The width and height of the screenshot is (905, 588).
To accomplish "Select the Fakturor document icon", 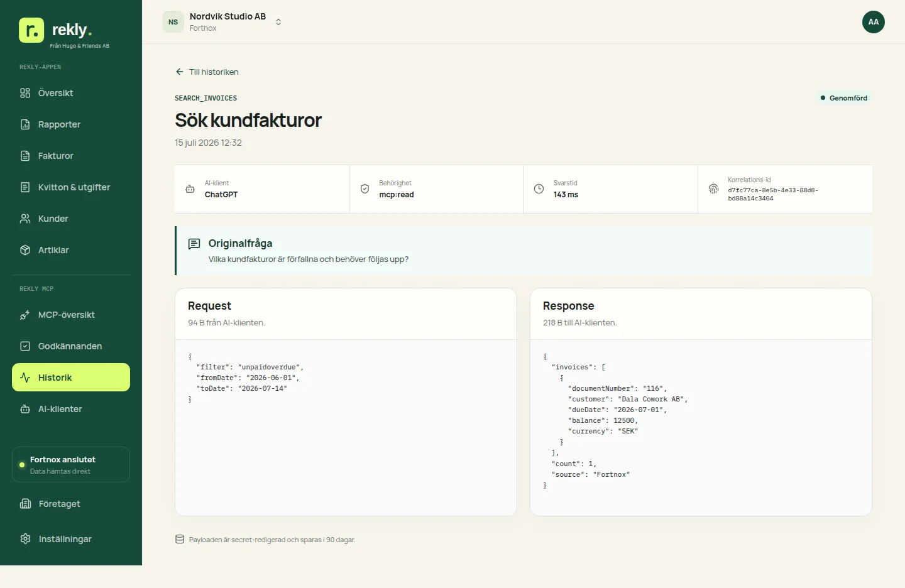I will [x=25, y=156].
